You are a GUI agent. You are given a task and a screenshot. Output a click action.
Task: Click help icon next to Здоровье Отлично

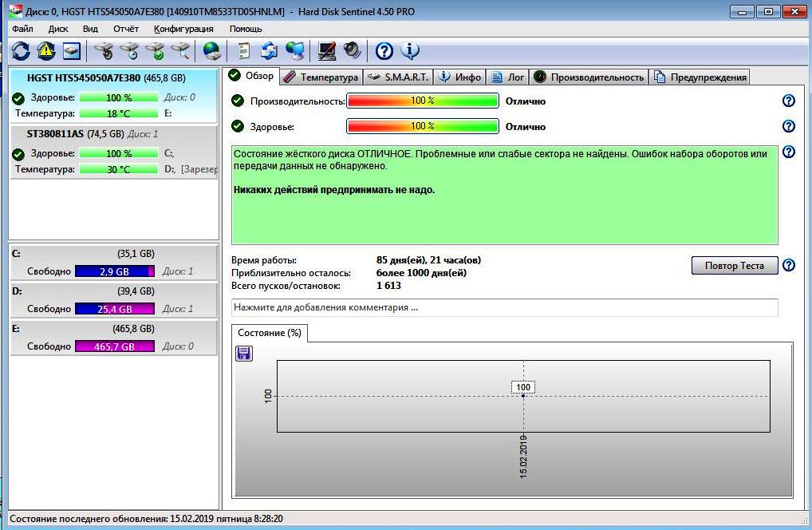point(788,126)
